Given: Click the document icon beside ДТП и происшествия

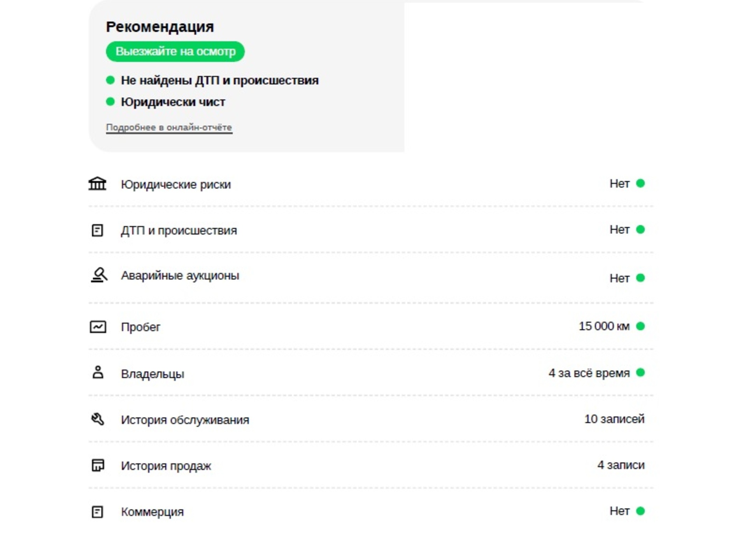Looking at the screenshot, I should point(97,230).
